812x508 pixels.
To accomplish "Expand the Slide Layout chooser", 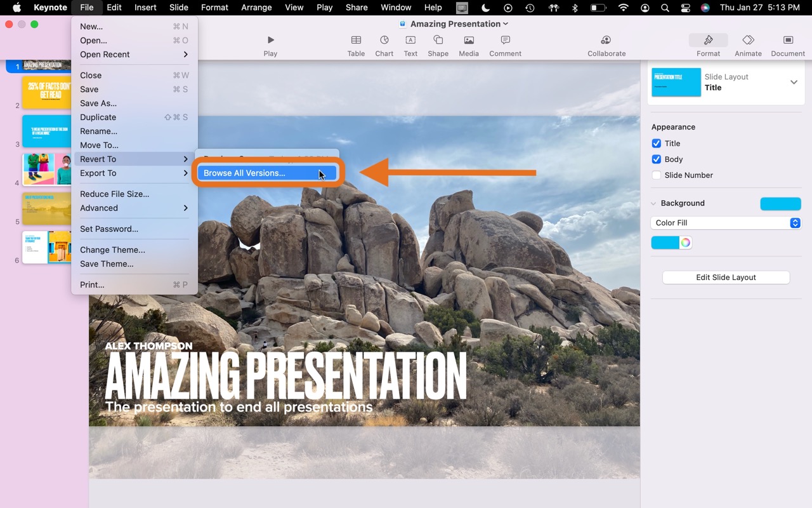I will pyautogui.click(x=794, y=83).
